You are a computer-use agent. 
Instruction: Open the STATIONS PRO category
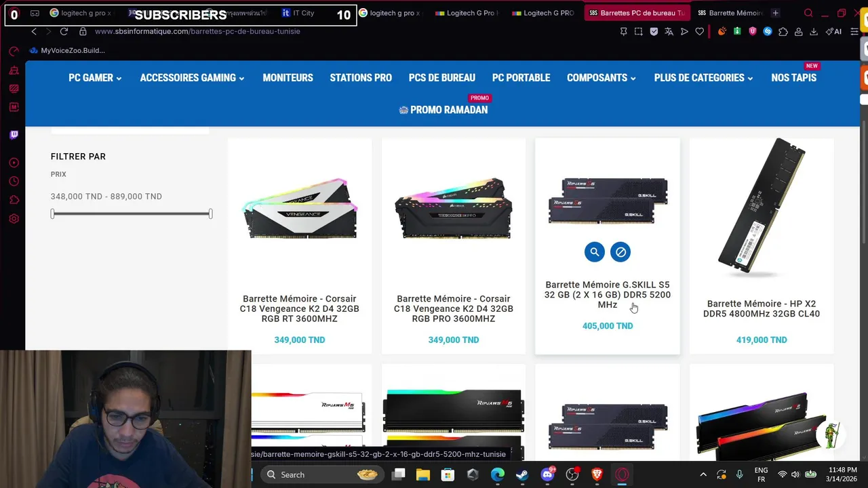click(361, 78)
